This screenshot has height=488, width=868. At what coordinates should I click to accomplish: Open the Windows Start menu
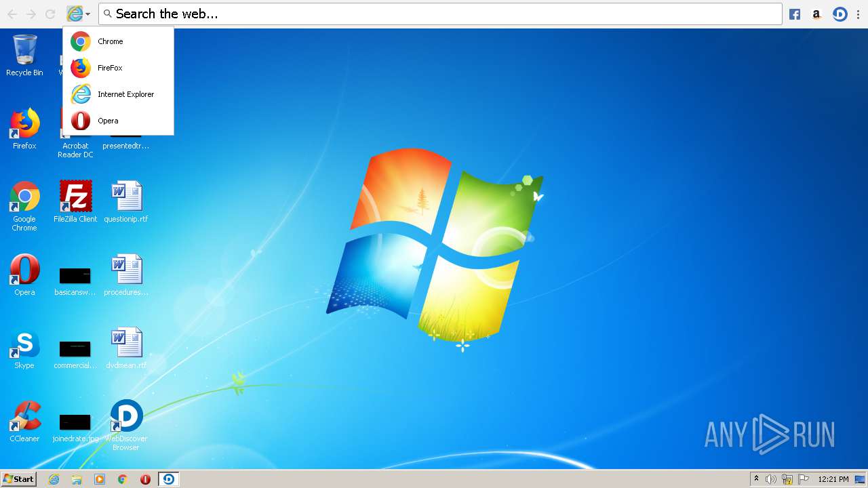[19, 479]
